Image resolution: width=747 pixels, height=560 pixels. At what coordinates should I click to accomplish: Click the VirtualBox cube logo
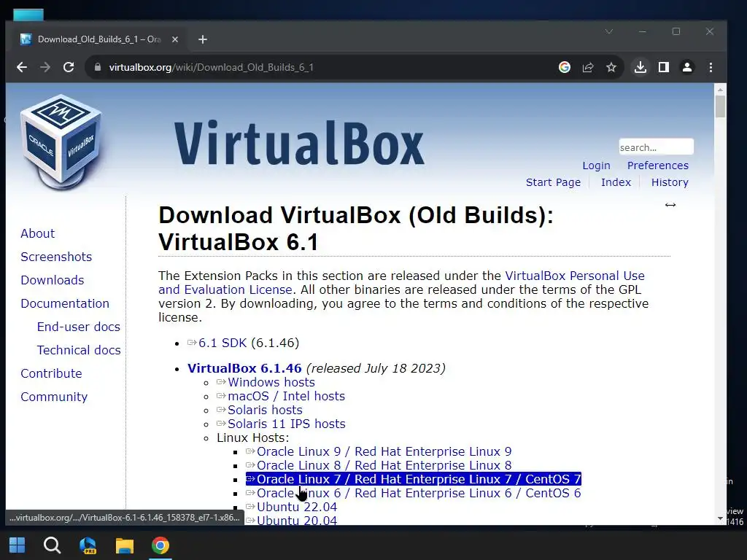point(61,142)
